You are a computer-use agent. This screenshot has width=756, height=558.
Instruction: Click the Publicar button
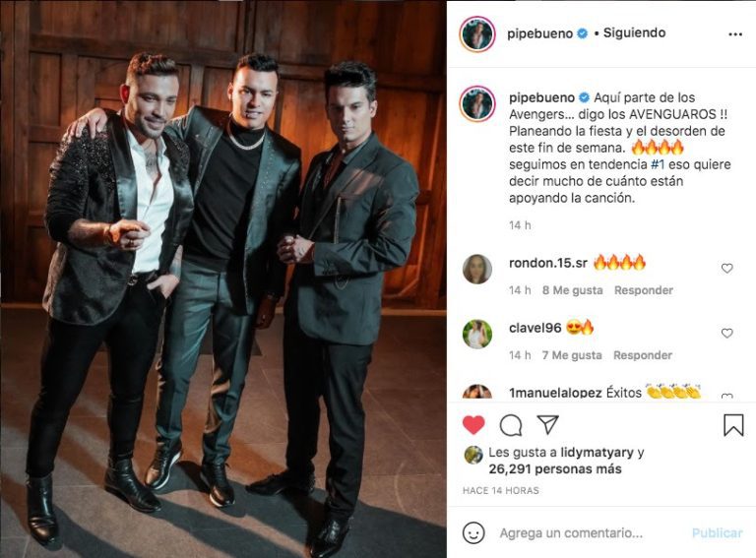717,533
